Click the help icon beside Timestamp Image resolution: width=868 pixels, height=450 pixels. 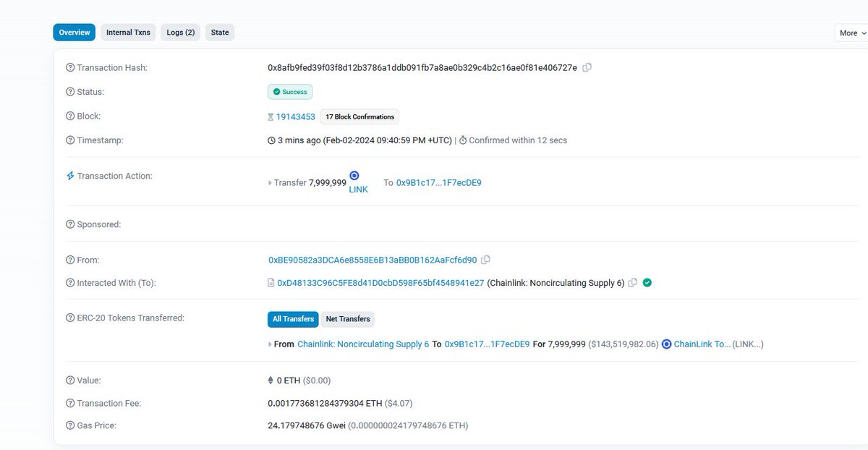(x=70, y=140)
